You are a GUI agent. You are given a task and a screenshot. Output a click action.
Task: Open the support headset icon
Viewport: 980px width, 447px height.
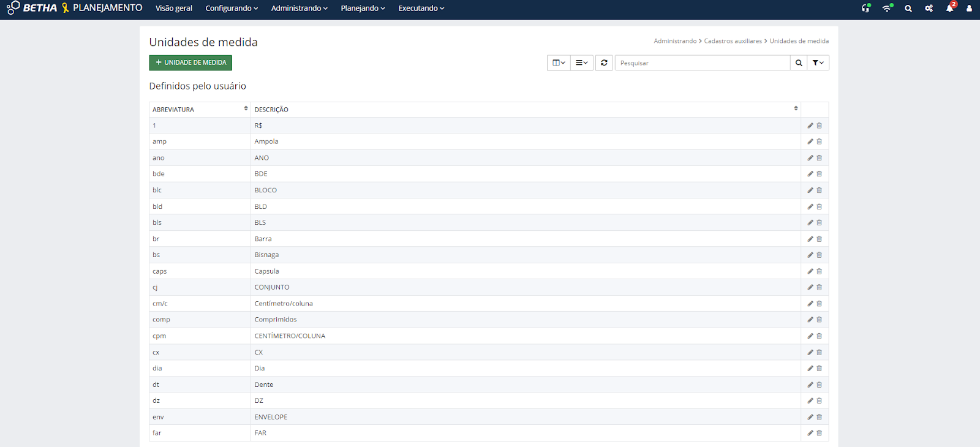866,8
